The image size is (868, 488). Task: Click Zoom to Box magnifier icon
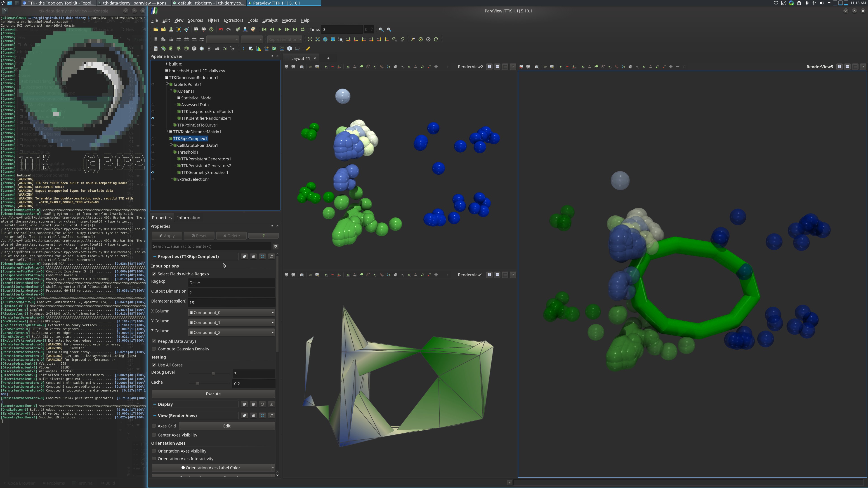pyautogui.click(x=341, y=39)
